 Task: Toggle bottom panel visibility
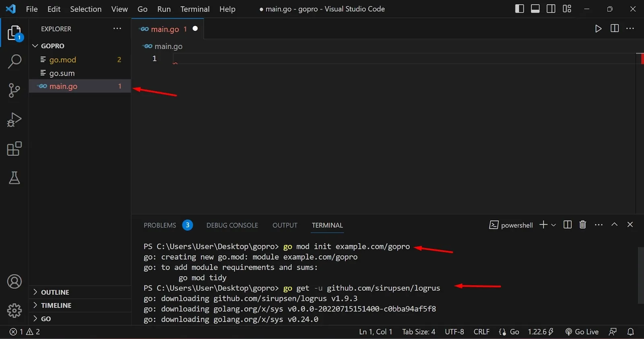[535, 9]
